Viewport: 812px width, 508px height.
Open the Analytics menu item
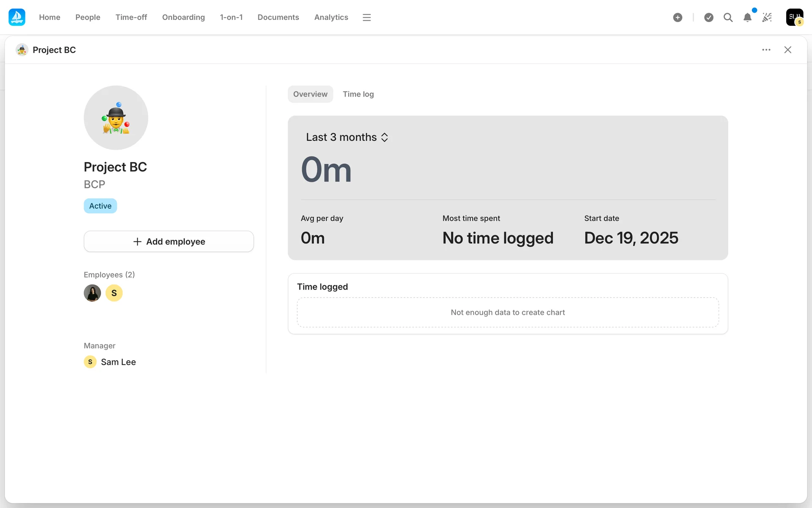331,17
